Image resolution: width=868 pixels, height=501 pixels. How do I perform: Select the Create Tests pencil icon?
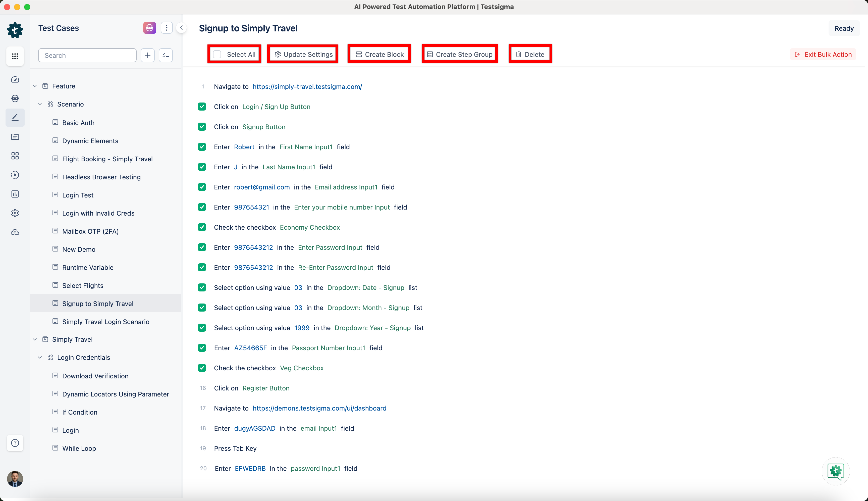point(15,118)
